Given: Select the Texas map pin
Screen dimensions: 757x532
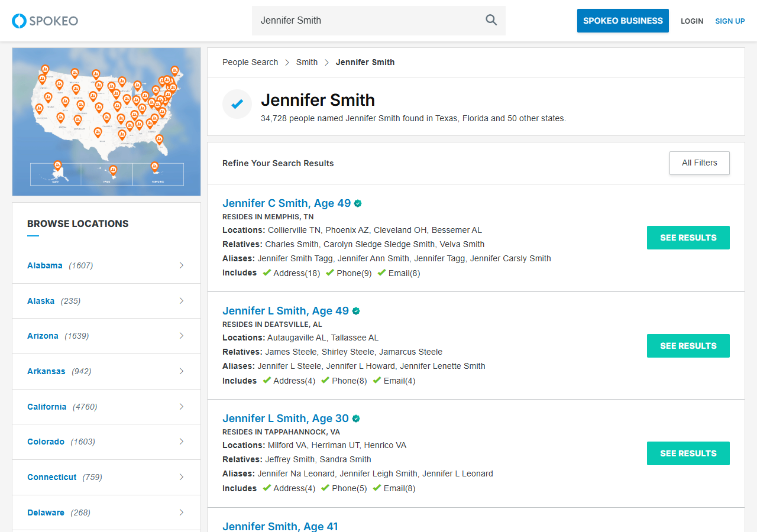Looking at the screenshot, I should coord(98,132).
